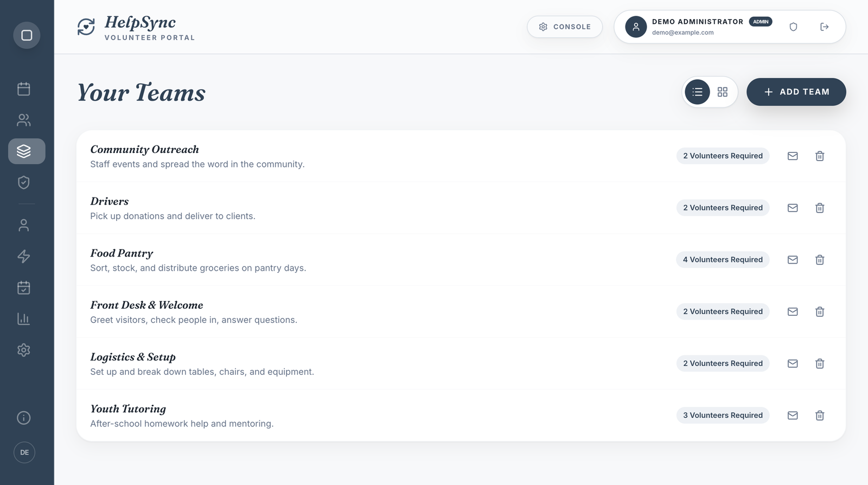Delete the Community Outreach team
Screen dimensions: 868x485
(x=820, y=156)
